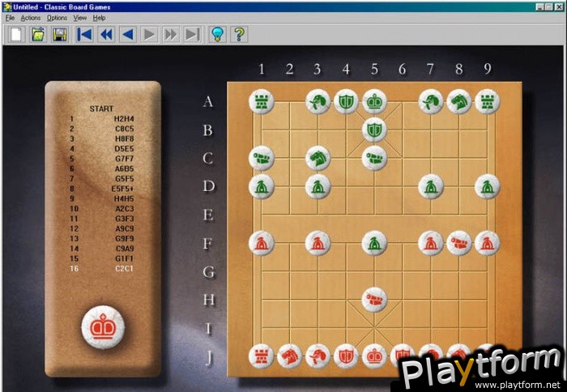Image resolution: width=567 pixels, height=392 pixels.
Task: Select move 13 G9F9 in list
Action: click(102, 239)
